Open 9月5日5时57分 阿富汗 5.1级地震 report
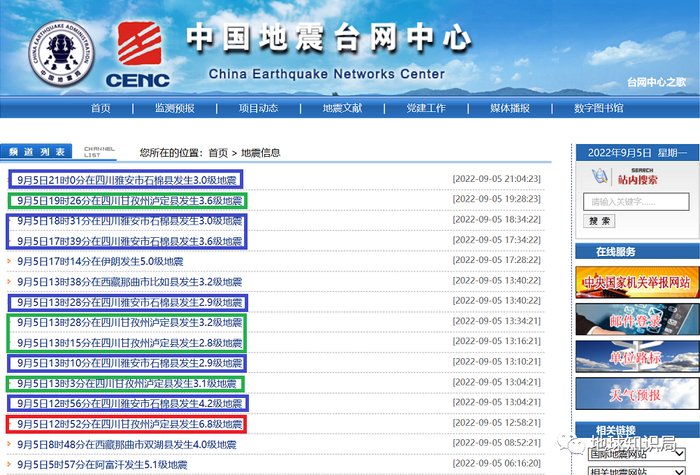This screenshot has width=700, height=475. point(102,465)
